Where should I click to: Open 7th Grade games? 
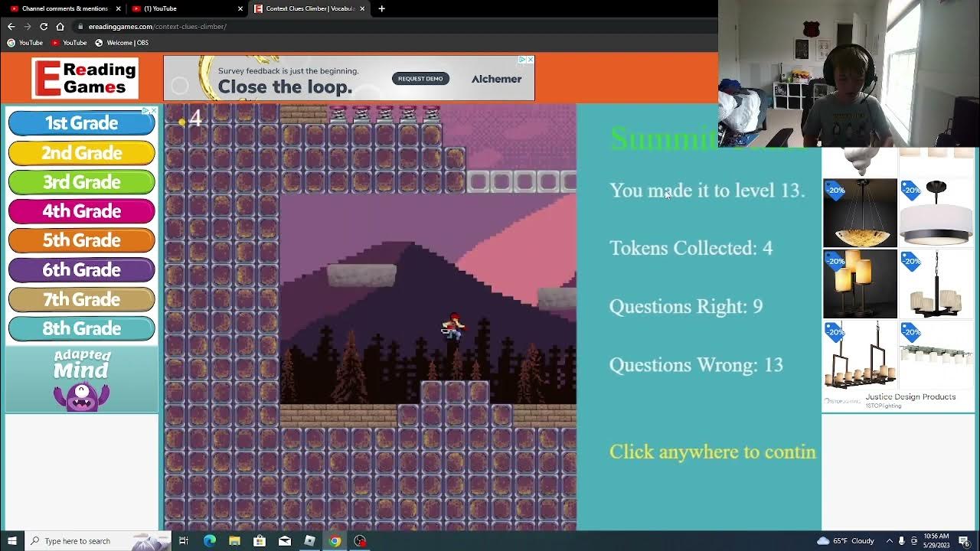[81, 298]
